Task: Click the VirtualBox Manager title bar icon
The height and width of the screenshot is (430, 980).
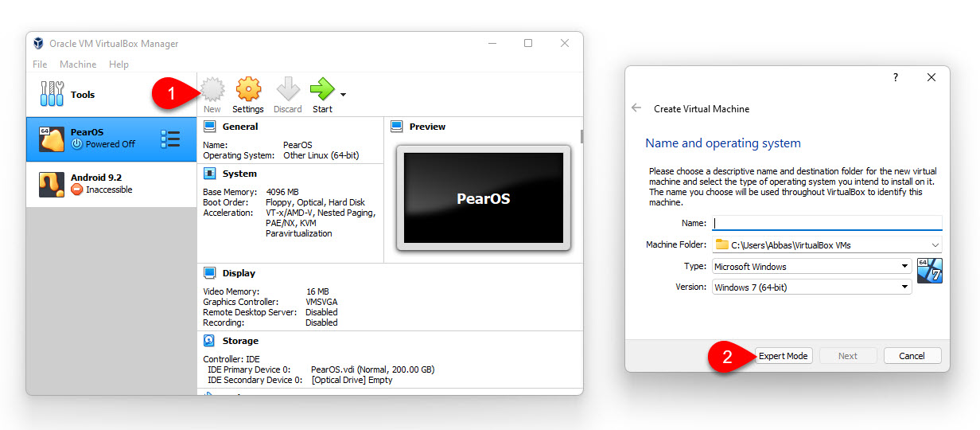Action: (38, 44)
